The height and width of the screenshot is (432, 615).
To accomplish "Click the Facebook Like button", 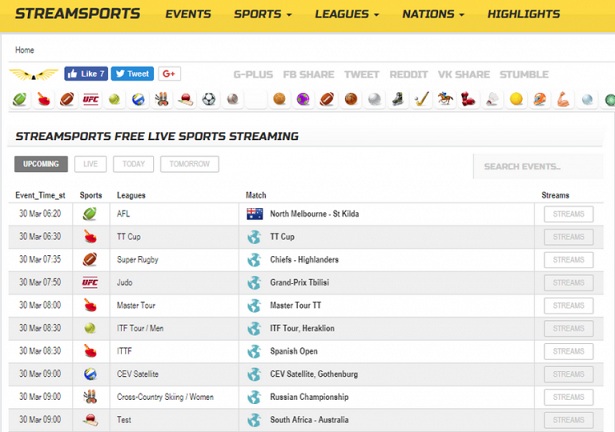I will pyautogui.click(x=86, y=74).
